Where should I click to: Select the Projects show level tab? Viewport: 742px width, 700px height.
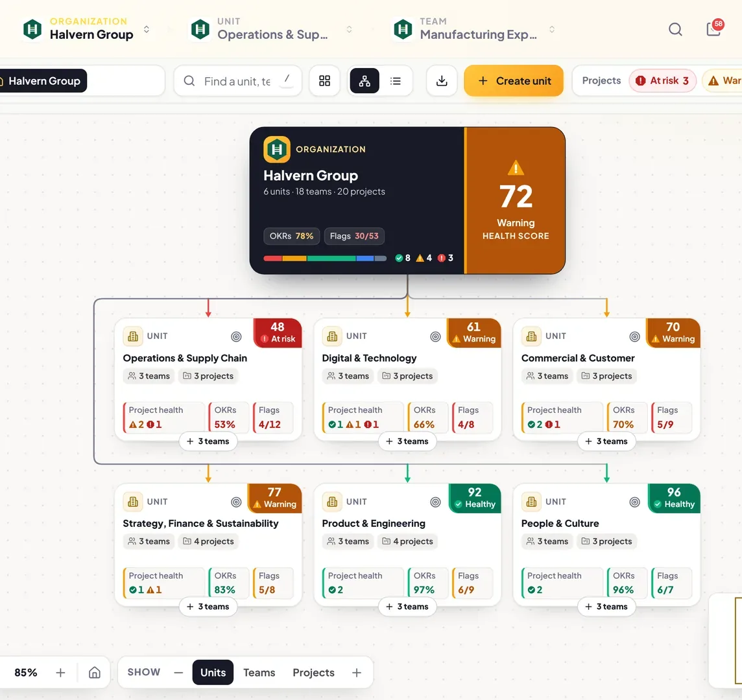point(314,673)
